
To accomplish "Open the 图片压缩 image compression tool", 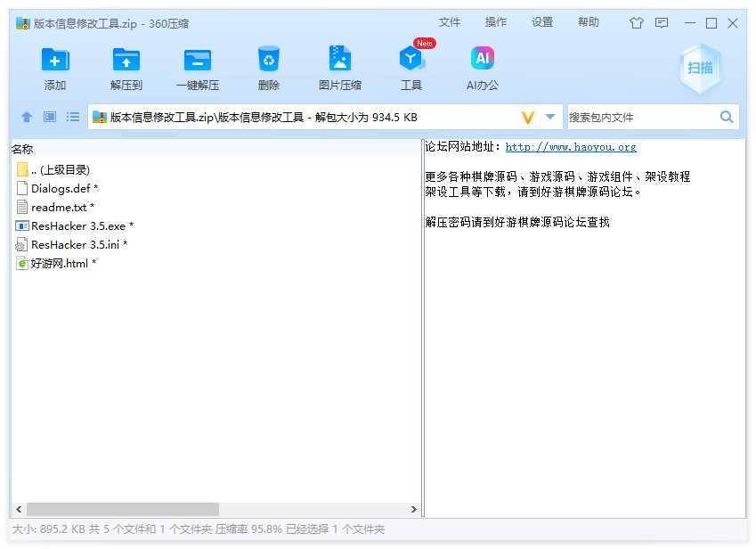I will pyautogui.click(x=339, y=61).
